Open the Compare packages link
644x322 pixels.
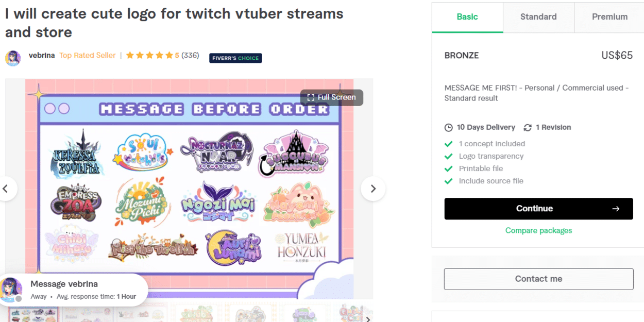tap(538, 230)
